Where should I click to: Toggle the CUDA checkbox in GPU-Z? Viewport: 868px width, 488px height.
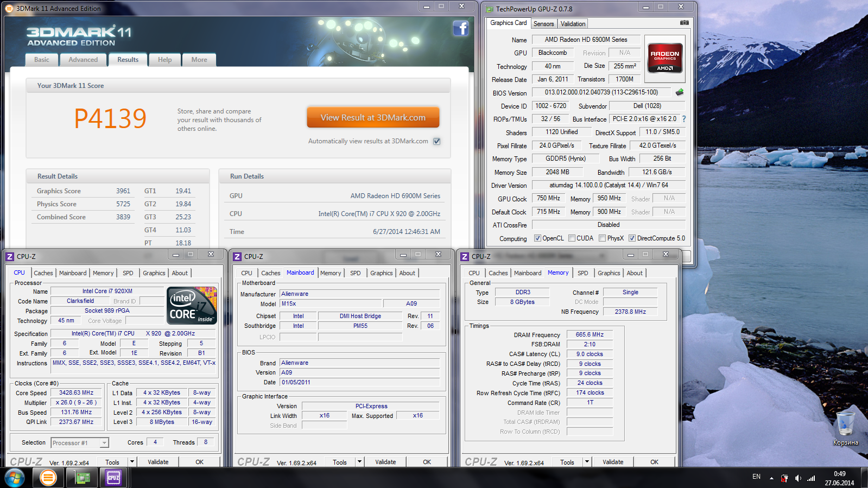(x=572, y=238)
